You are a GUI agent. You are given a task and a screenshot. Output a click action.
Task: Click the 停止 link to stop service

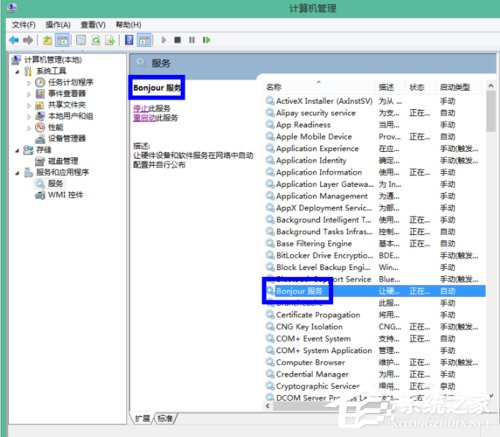pos(141,108)
